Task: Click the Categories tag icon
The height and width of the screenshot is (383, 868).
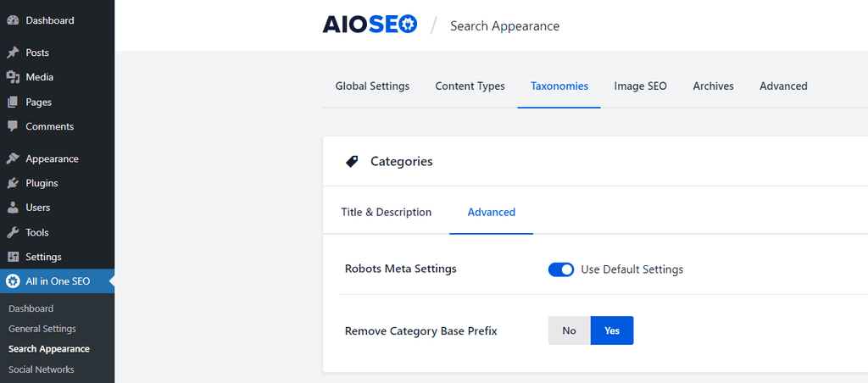Action: [352, 162]
